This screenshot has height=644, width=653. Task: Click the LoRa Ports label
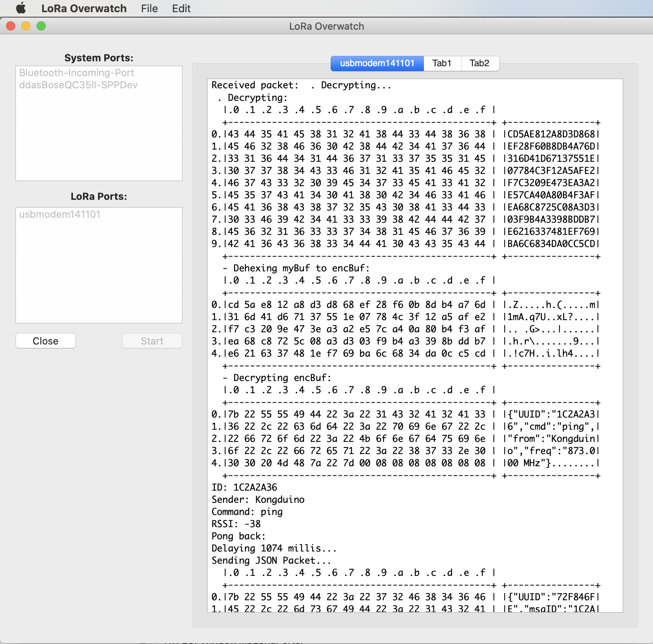coord(99,196)
